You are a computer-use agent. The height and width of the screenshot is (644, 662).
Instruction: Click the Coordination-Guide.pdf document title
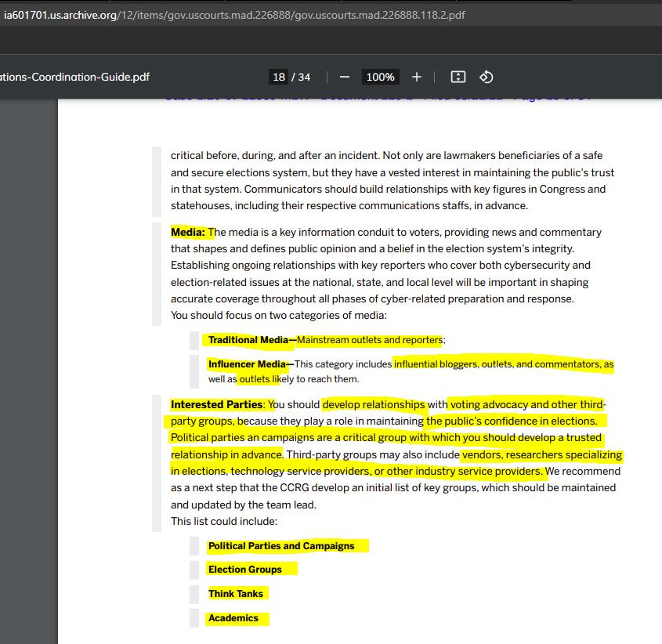(x=74, y=77)
